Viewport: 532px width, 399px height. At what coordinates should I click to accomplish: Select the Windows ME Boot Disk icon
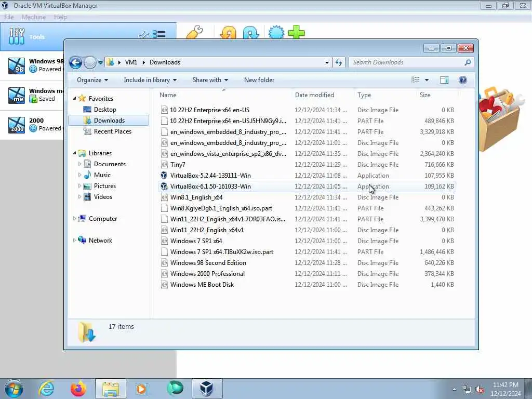pos(164,285)
